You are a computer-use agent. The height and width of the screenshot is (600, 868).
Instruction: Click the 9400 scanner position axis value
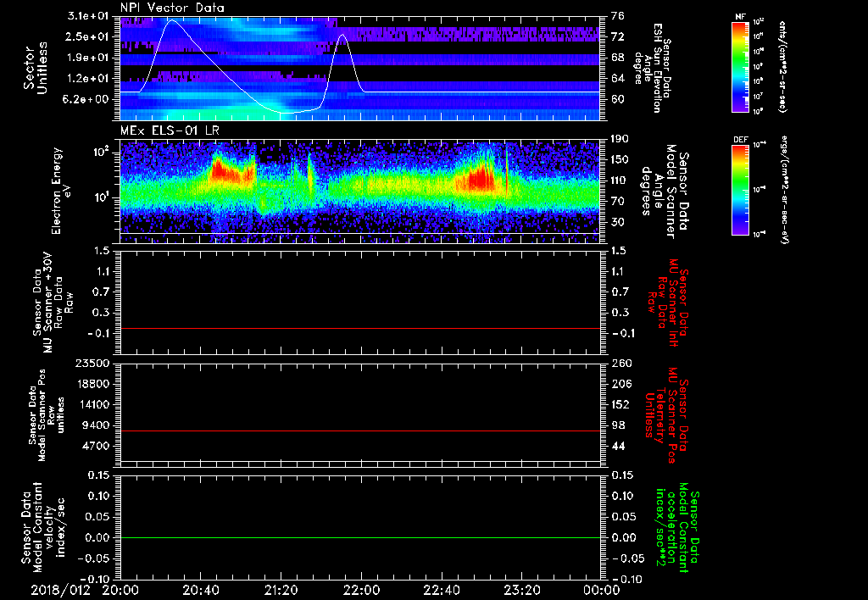click(x=97, y=425)
